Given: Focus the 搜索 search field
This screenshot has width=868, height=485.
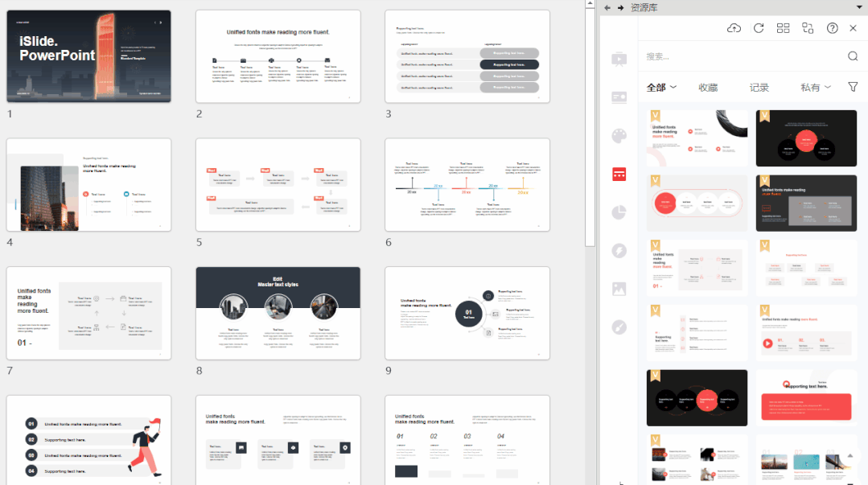Looking at the screenshot, I should point(743,56).
